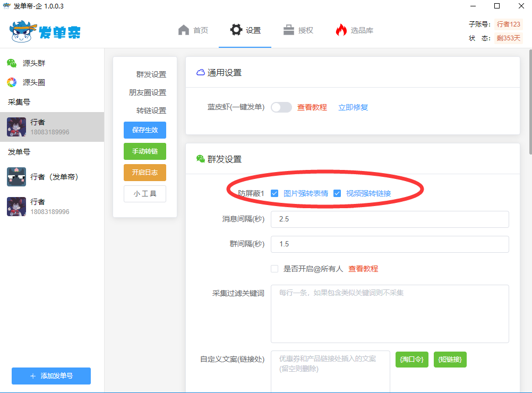Maximize the 发单帝 window

(x=497, y=6)
